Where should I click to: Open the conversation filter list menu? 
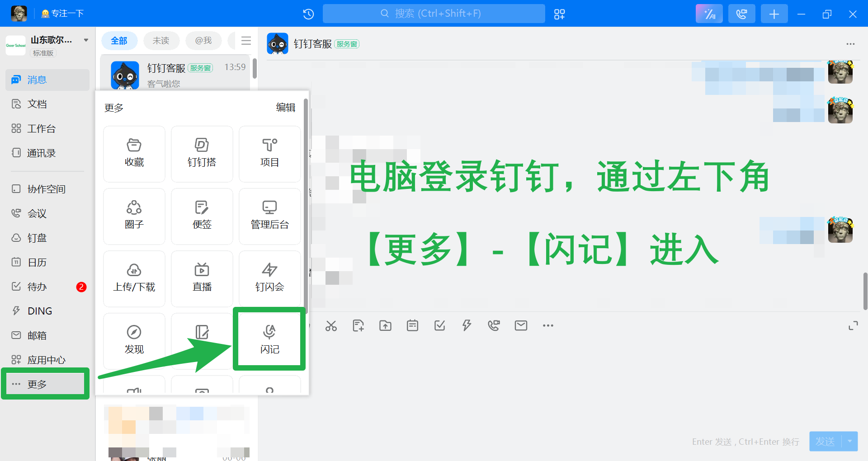[x=246, y=41]
